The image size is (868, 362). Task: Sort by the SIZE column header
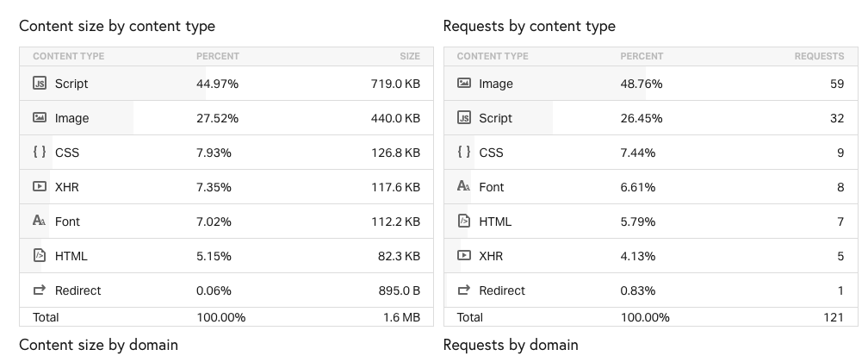(x=410, y=56)
